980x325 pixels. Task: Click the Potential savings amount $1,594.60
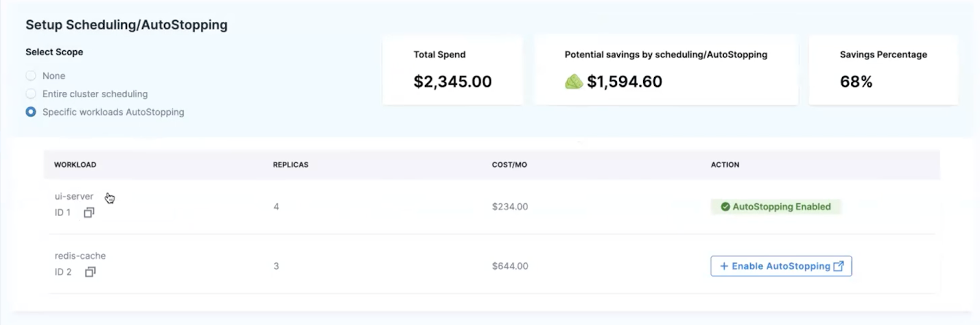624,81
